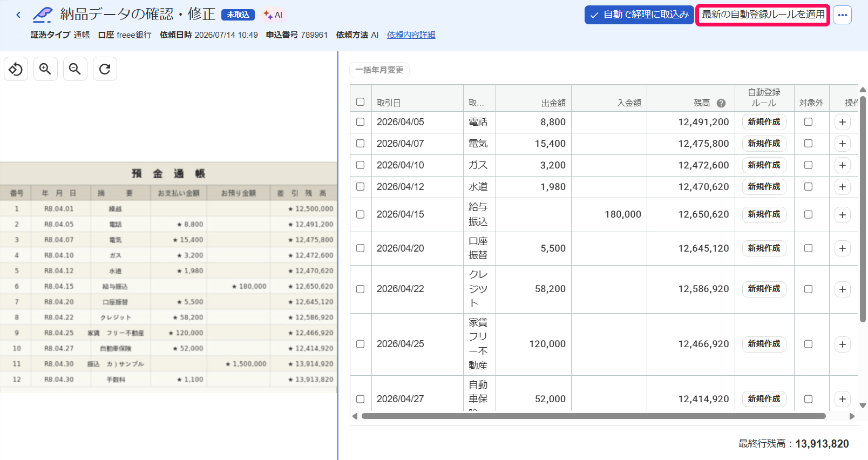The height and width of the screenshot is (460, 868).
Task: Click the 未取込 status badge
Action: [238, 15]
